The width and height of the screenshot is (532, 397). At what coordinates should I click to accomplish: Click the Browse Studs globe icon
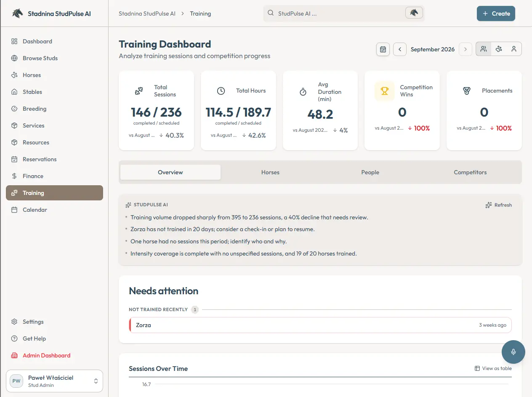pos(14,58)
